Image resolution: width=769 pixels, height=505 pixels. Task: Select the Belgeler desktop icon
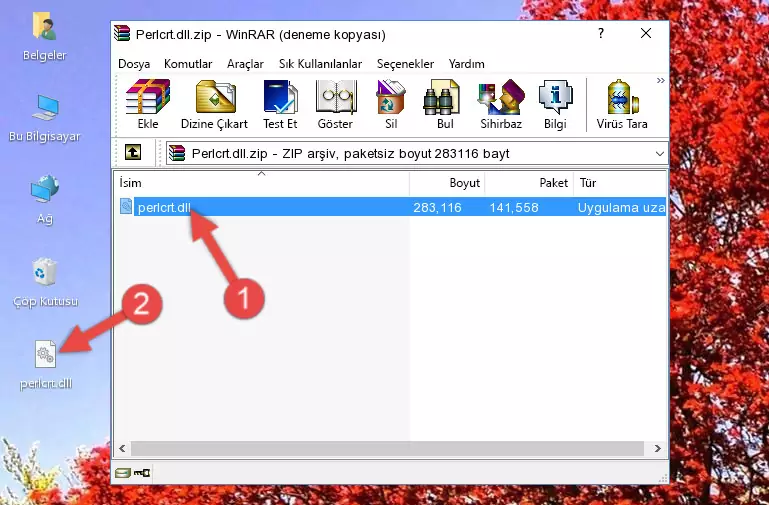[x=45, y=37]
